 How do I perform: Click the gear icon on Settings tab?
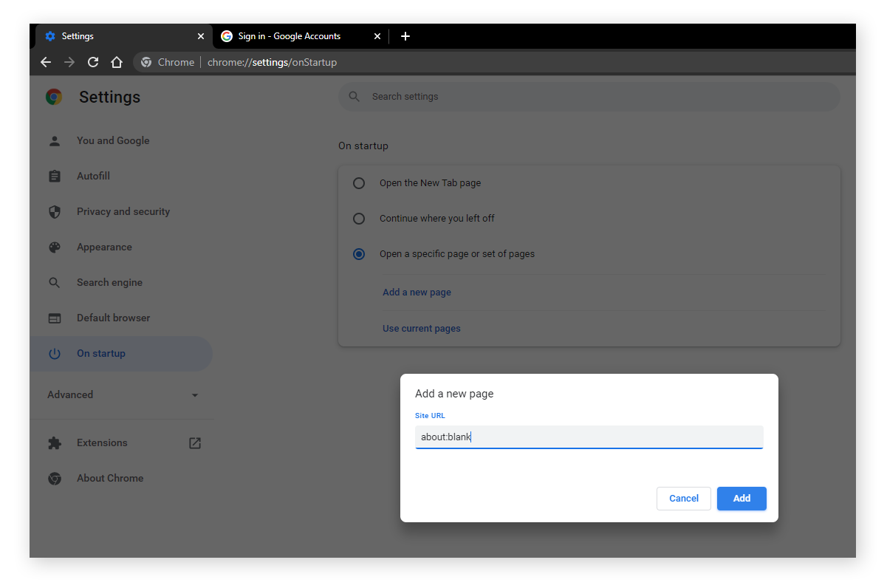[50, 36]
